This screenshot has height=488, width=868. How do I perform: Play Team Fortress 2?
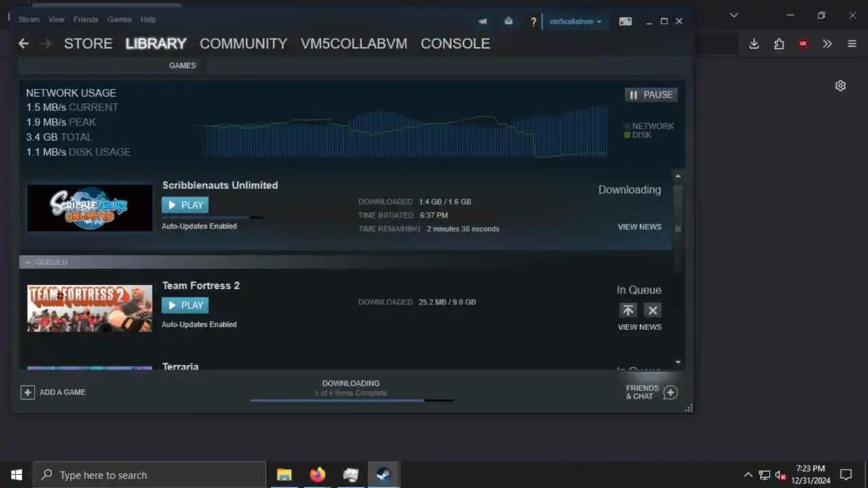[x=185, y=306]
